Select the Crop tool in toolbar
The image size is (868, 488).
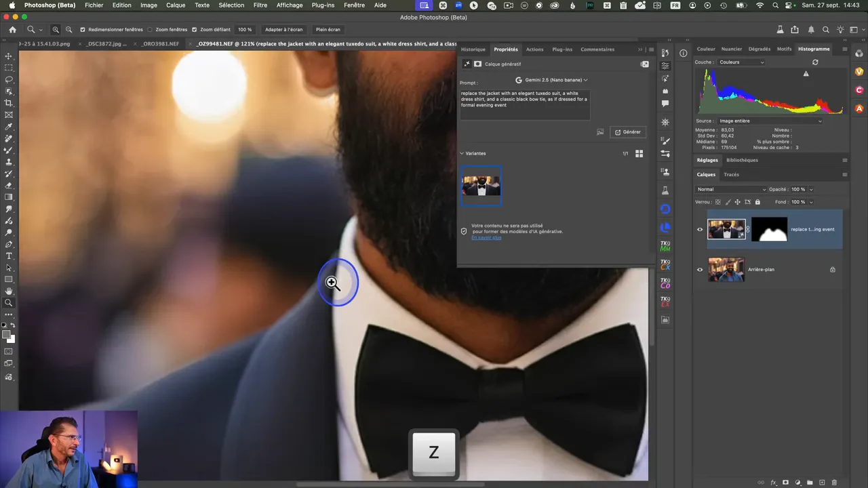coord(9,103)
